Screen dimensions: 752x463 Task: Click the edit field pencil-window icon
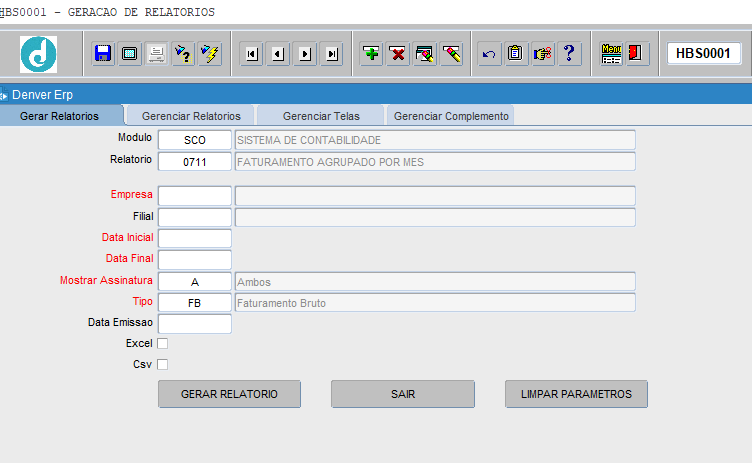pos(425,53)
